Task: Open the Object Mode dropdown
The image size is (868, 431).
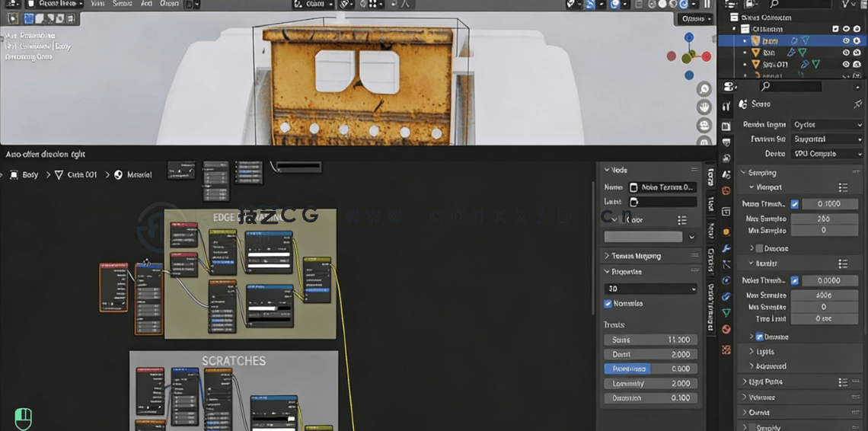Action: 54,4
